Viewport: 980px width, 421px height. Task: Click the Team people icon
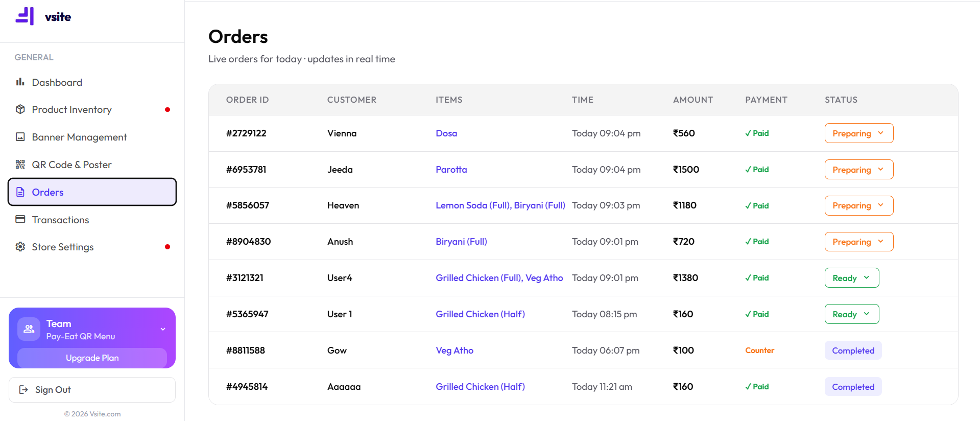click(29, 329)
